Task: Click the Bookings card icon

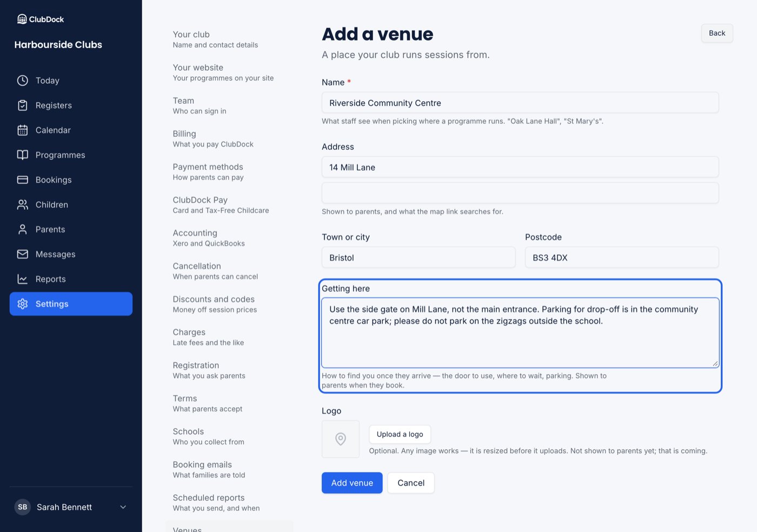Action: (23, 180)
